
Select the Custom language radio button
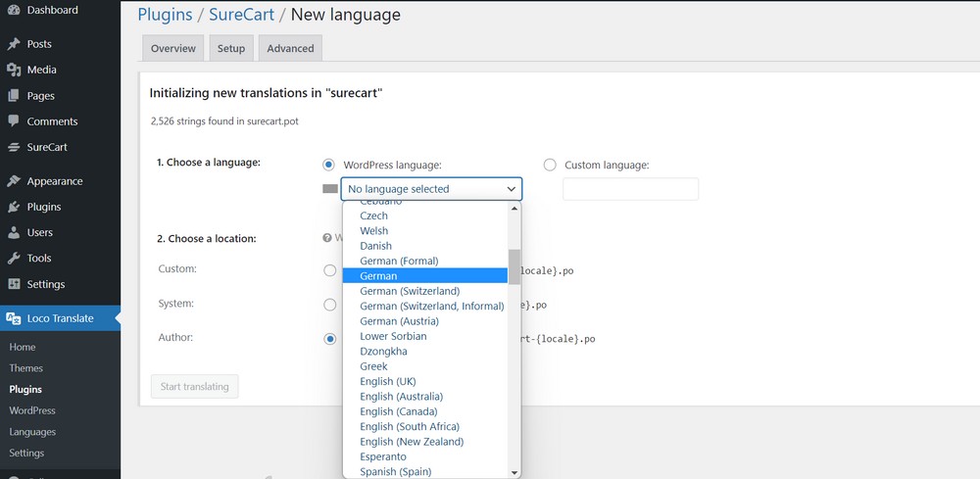click(x=550, y=165)
